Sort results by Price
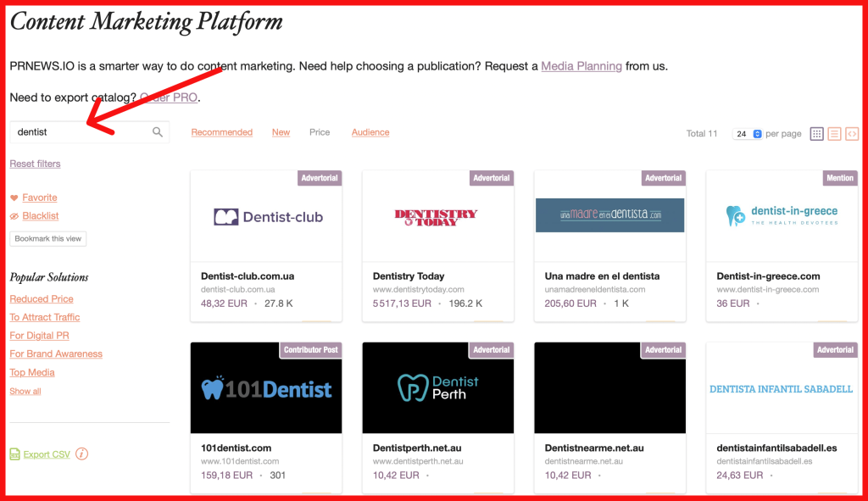 click(320, 132)
